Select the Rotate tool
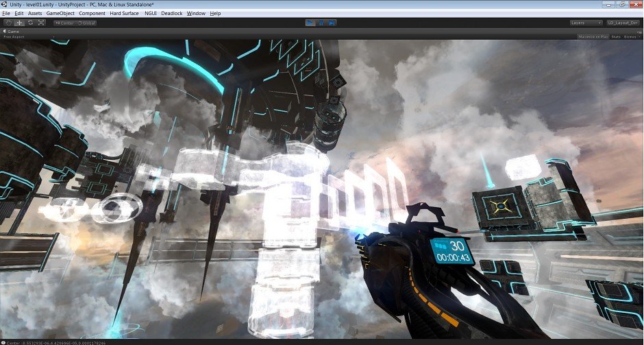 (30, 23)
